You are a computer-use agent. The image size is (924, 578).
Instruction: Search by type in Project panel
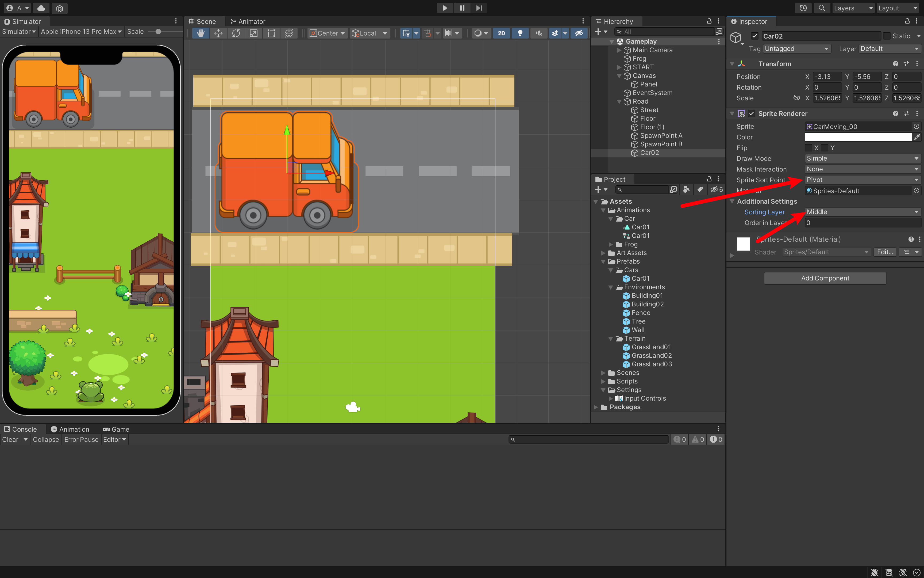click(x=686, y=189)
